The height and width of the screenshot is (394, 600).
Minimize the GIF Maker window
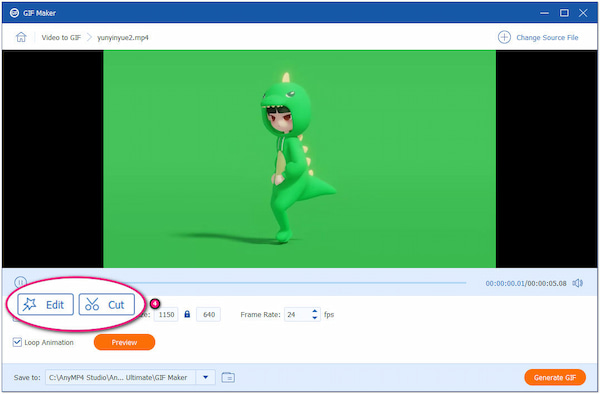pos(544,13)
